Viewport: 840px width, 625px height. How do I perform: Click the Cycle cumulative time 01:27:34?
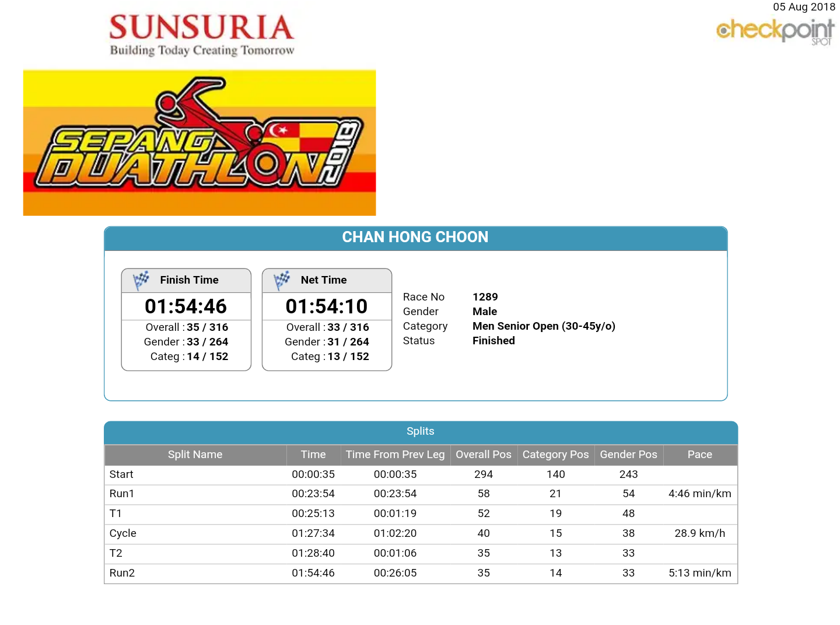coord(313,533)
